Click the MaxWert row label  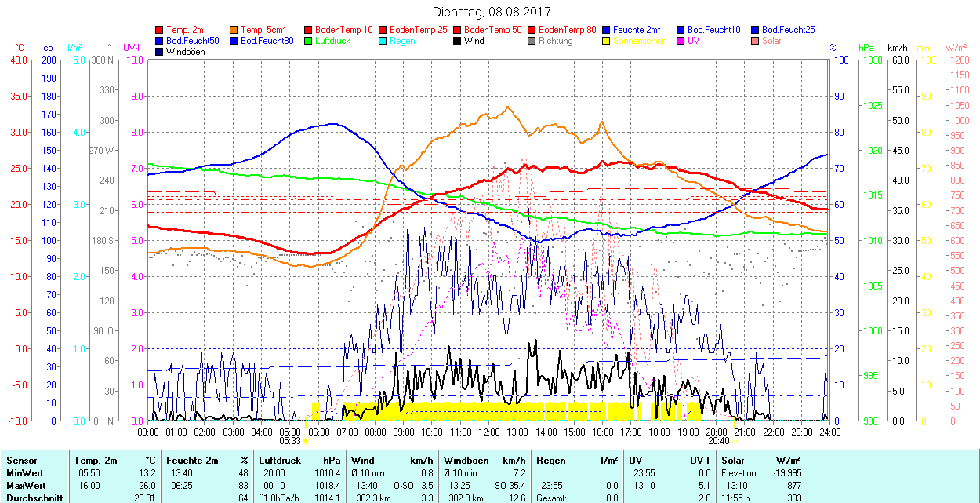click(x=26, y=486)
